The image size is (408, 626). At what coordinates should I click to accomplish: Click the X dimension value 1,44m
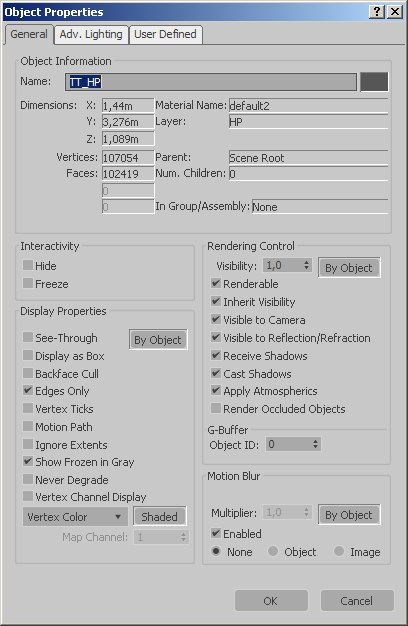coord(128,106)
